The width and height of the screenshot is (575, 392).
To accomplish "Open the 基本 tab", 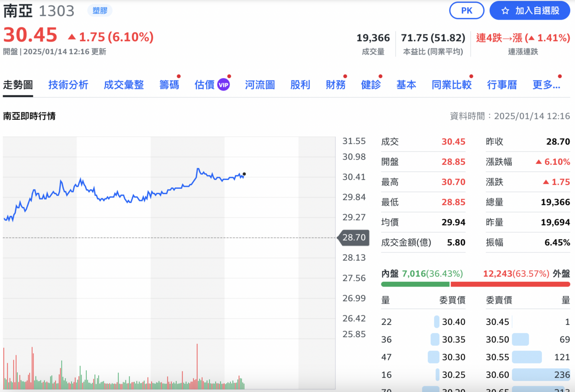I will [406, 85].
